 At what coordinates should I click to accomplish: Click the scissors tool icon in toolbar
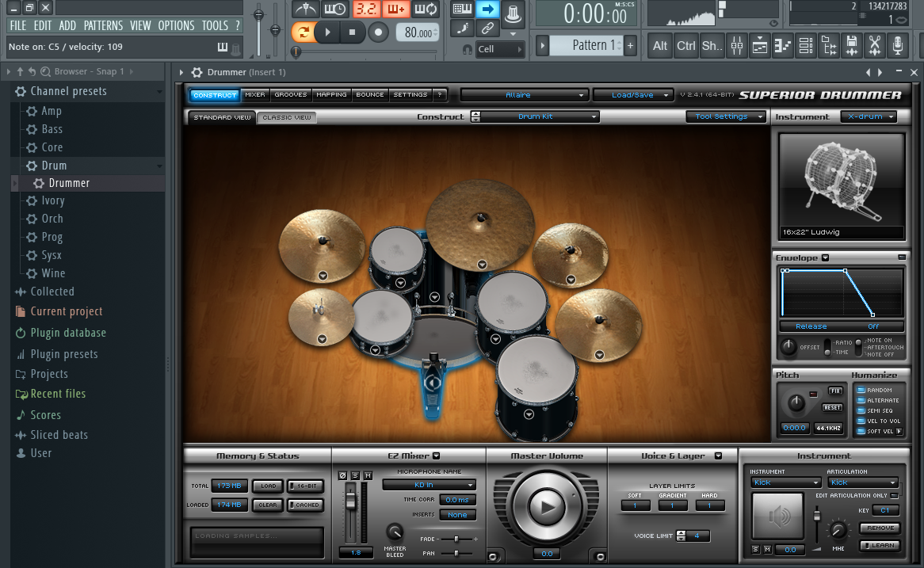[x=874, y=45]
